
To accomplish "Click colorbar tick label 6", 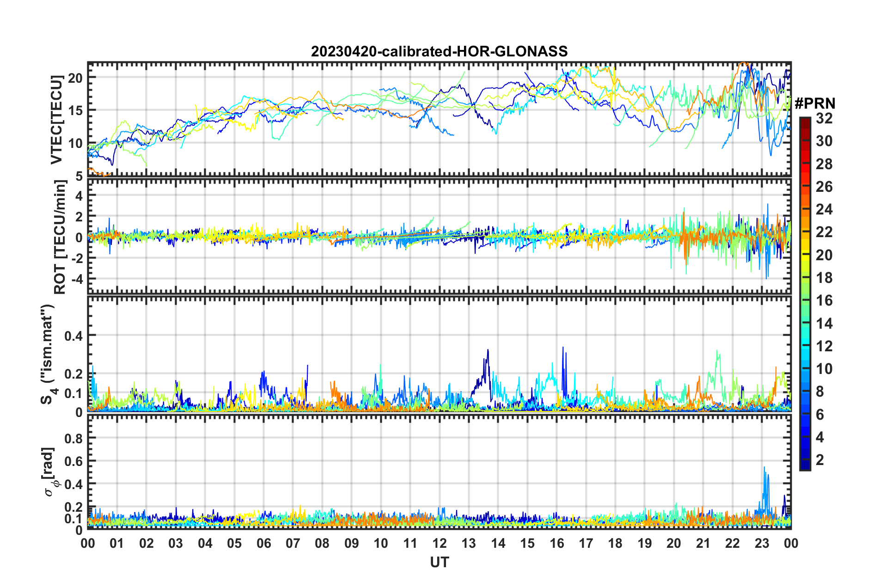I will [x=820, y=415].
